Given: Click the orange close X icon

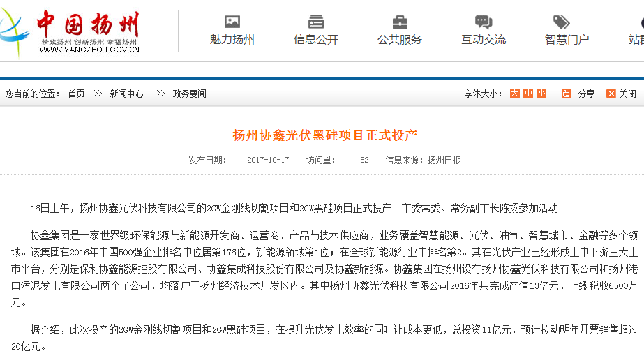Looking at the screenshot, I should coord(611,94).
